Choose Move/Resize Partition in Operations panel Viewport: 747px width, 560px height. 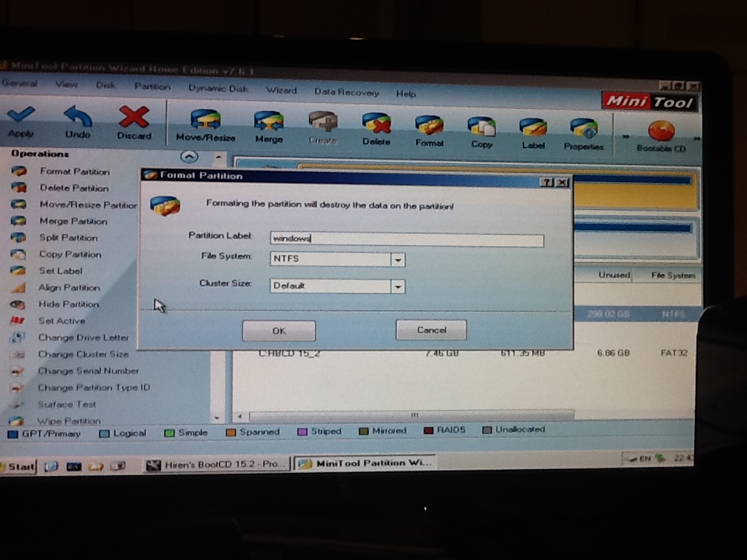tap(89, 205)
